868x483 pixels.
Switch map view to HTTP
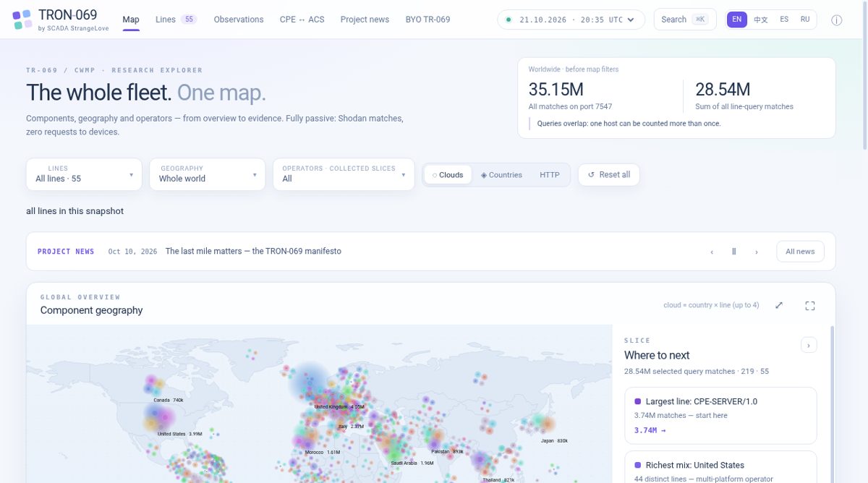(x=550, y=175)
